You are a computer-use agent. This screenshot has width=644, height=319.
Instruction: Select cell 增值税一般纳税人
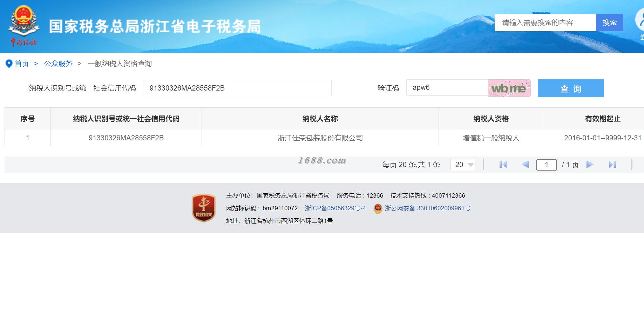click(x=491, y=138)
